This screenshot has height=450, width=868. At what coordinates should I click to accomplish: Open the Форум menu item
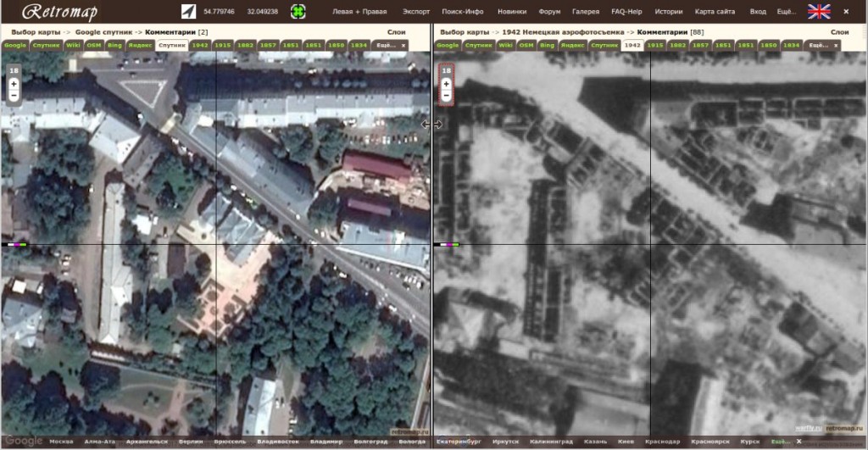point(549,12)
